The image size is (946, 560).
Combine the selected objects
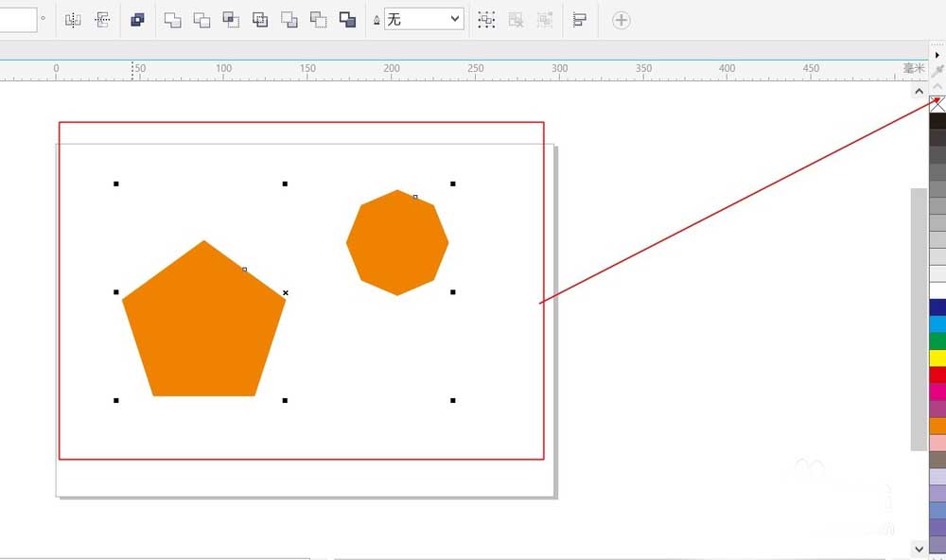(x=137, y=20)
